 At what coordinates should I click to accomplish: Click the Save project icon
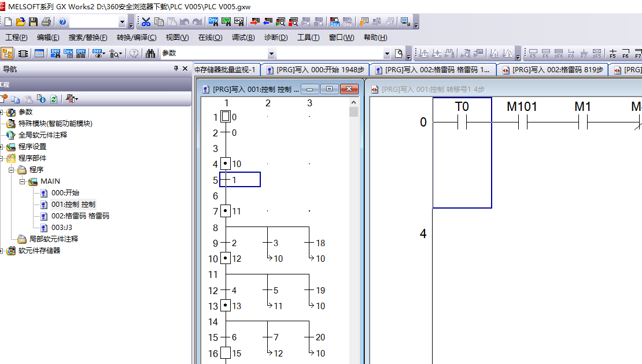coord(33,22)
